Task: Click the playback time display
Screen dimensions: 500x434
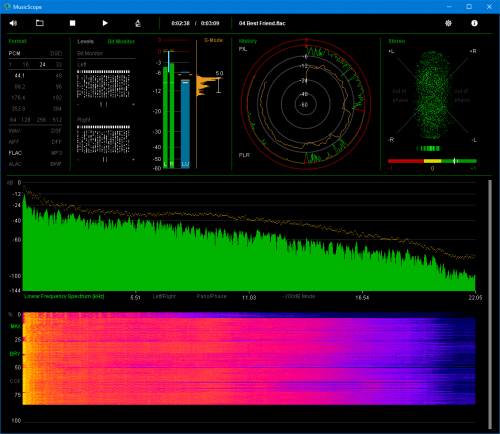Action: coord(195,23)
